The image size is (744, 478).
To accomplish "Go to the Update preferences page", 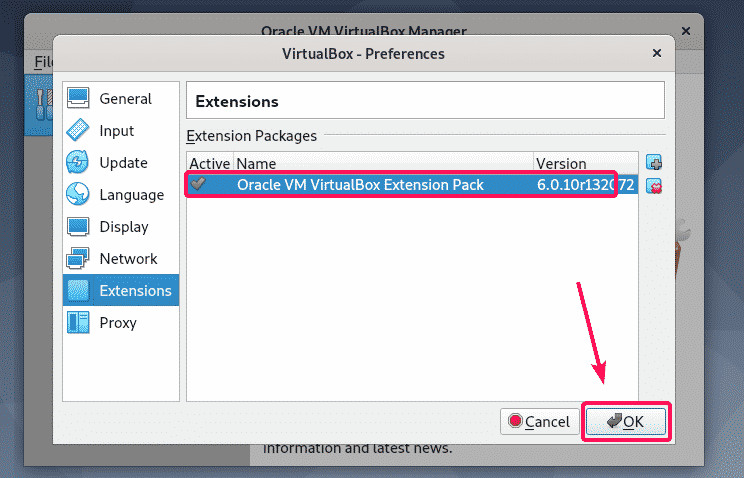I will click(x=123, y=163).
